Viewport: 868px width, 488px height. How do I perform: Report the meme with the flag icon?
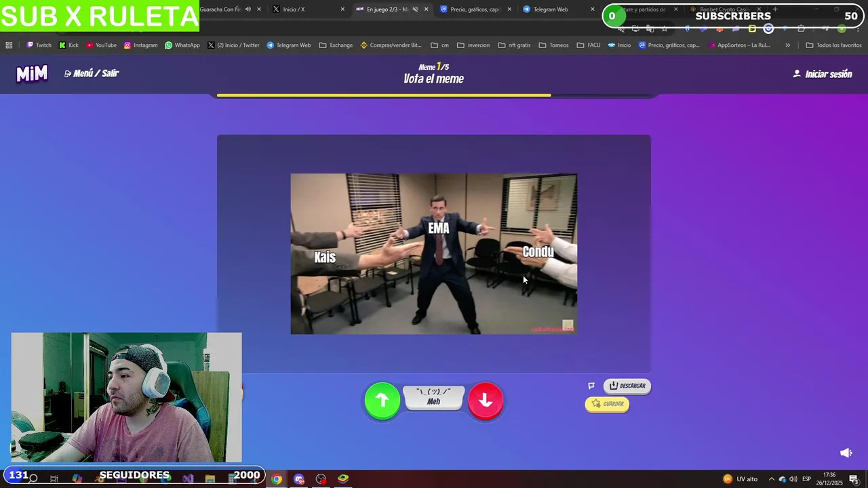pos(591,386)
